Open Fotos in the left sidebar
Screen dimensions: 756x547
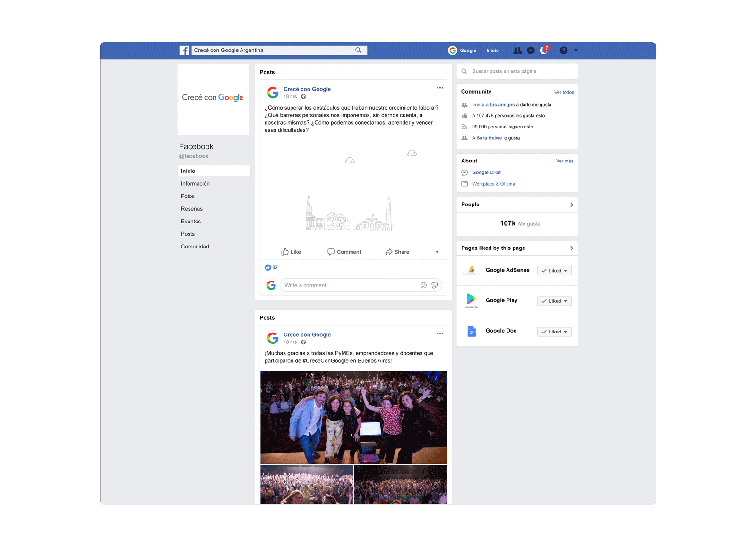(188, 196)
